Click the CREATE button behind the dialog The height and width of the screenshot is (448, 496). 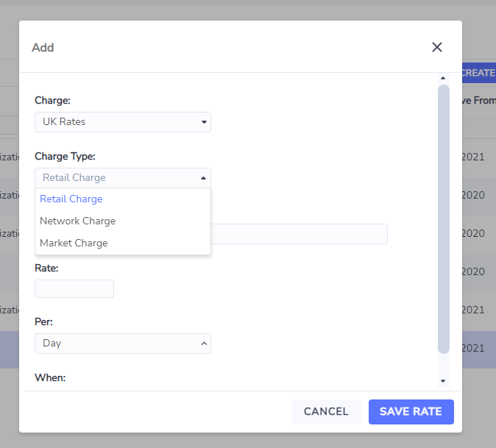click(x=479, y=73)
